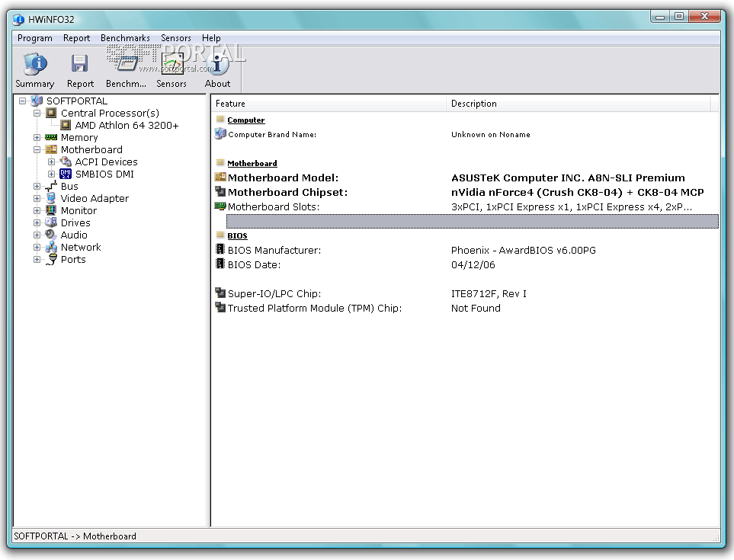Click the 'Phoenix - AwardBIOS v6.00PG' value
This screenshot has height=560, width=734.
coord(524,251)
